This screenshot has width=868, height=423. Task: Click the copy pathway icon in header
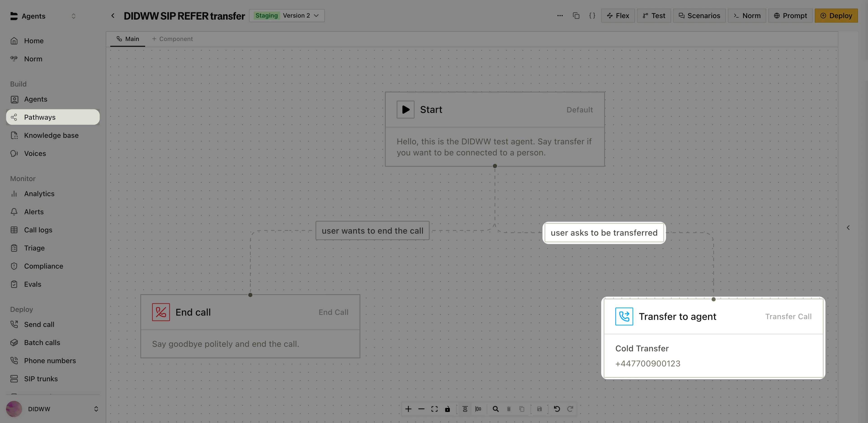[x=576, y=16]
